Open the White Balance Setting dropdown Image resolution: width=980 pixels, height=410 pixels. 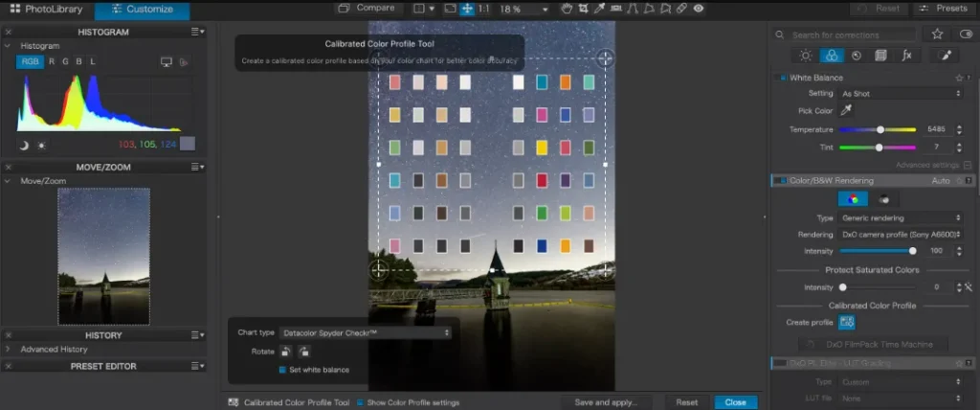[900, 93]
